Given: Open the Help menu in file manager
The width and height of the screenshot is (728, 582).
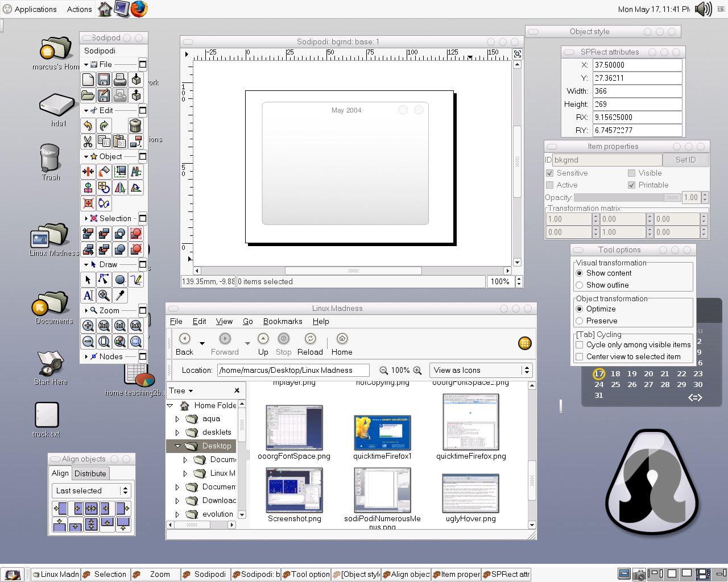Looking at the screenshot, I should click(321, 322).
